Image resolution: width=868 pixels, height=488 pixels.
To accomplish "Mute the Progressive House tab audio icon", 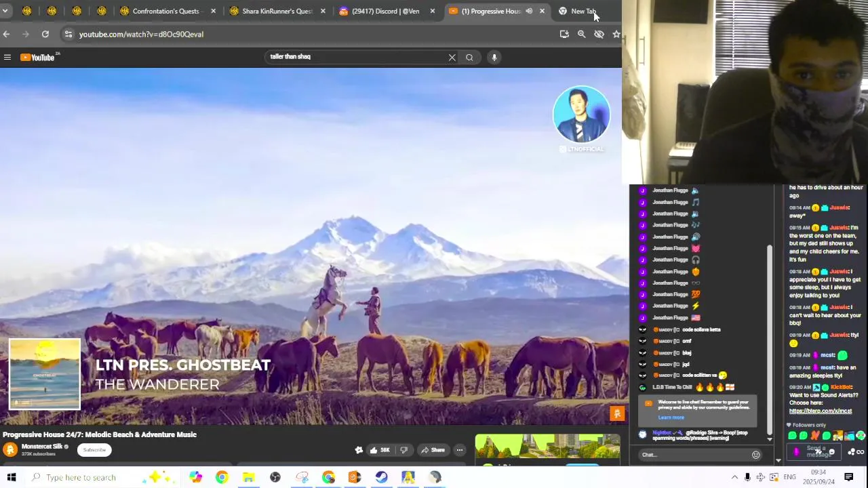I will tap(529, 11).
